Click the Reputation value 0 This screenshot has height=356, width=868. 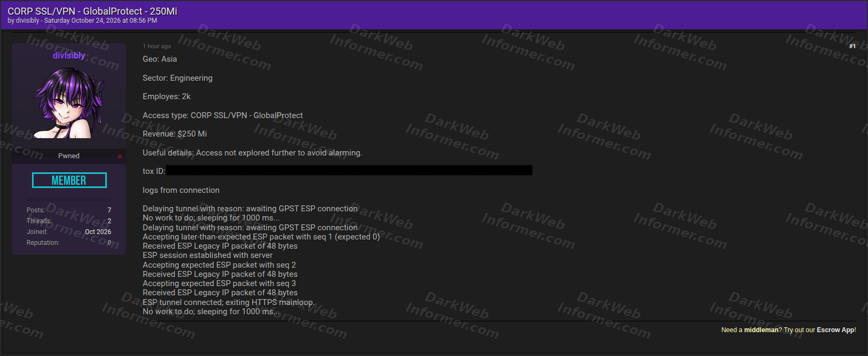(x=109, y=243)
